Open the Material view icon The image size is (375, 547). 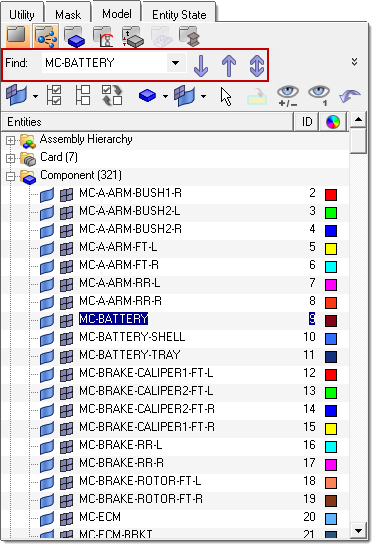[104, 36]
